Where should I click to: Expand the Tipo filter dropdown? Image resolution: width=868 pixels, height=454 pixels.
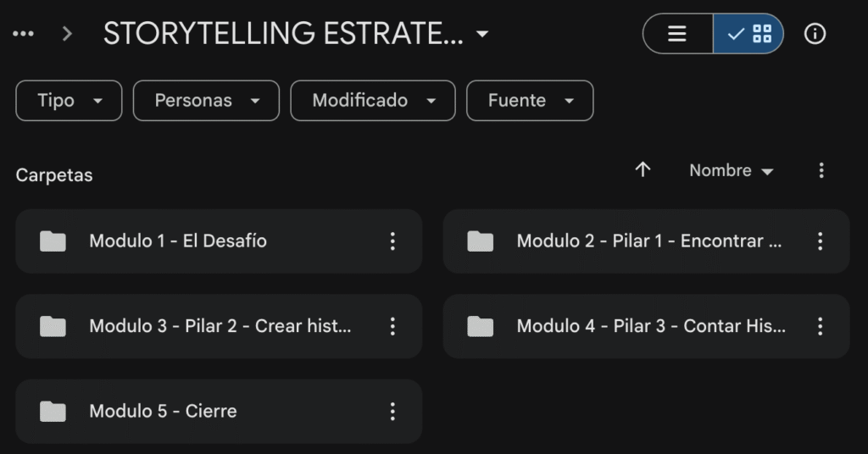pos(69,101)
